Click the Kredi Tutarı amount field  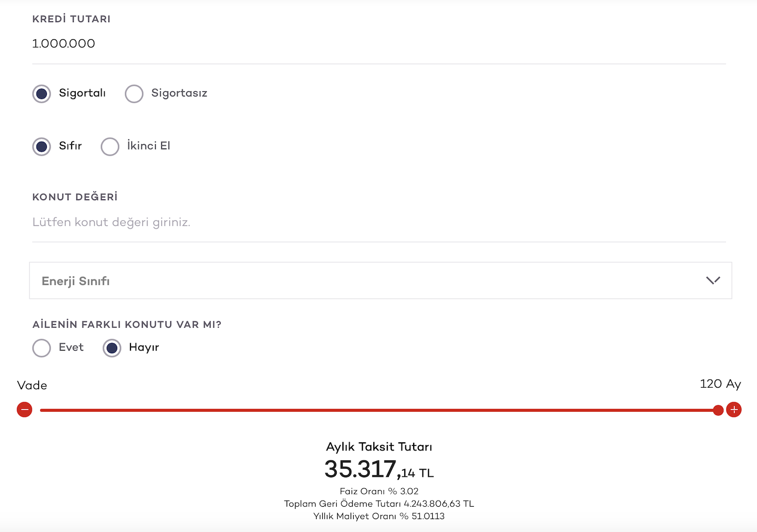[x=378, y=44]
